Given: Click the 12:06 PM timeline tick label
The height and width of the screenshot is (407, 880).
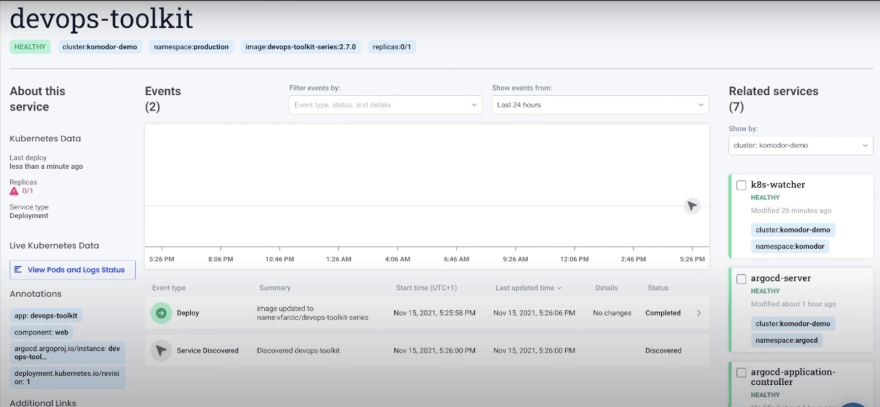Looking at the screenshot, I should tap(574, 259).
